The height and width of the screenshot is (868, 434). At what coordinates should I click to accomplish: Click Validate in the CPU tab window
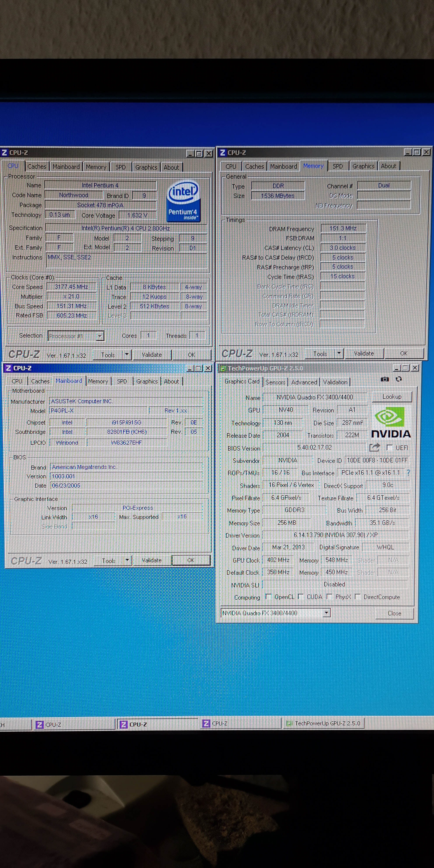pyautogui.click(x=152, y=354)
